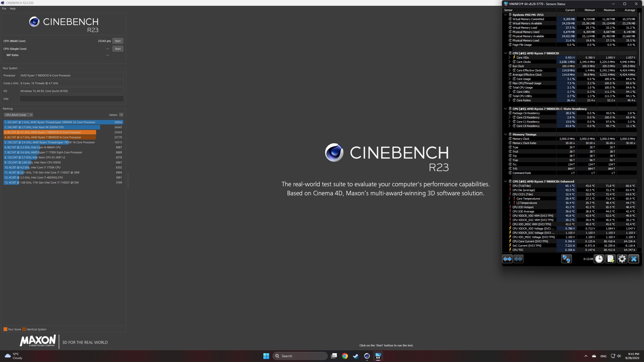The height and width of the screenshot is (362, 644).
Task: Open the Help menu in Cinebench
Action: click(13, 9)
